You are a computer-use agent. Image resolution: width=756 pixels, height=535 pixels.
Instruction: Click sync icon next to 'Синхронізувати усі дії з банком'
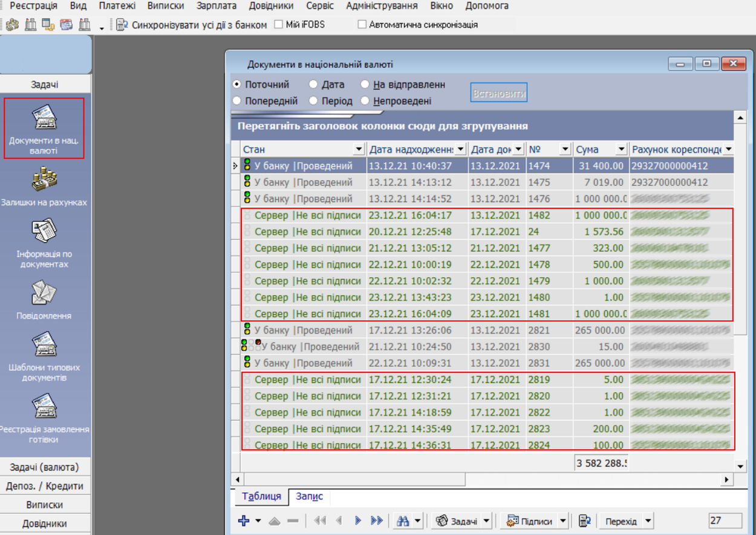(x=123, y=25)
